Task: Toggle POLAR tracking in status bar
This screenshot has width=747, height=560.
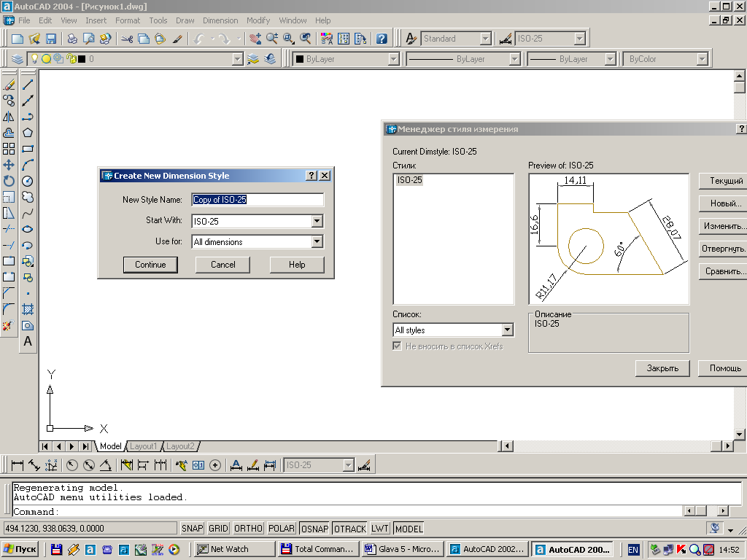Action: [281, 529]
